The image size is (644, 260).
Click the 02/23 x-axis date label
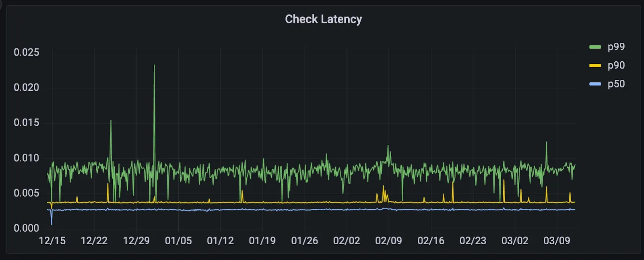click(473, 241)
